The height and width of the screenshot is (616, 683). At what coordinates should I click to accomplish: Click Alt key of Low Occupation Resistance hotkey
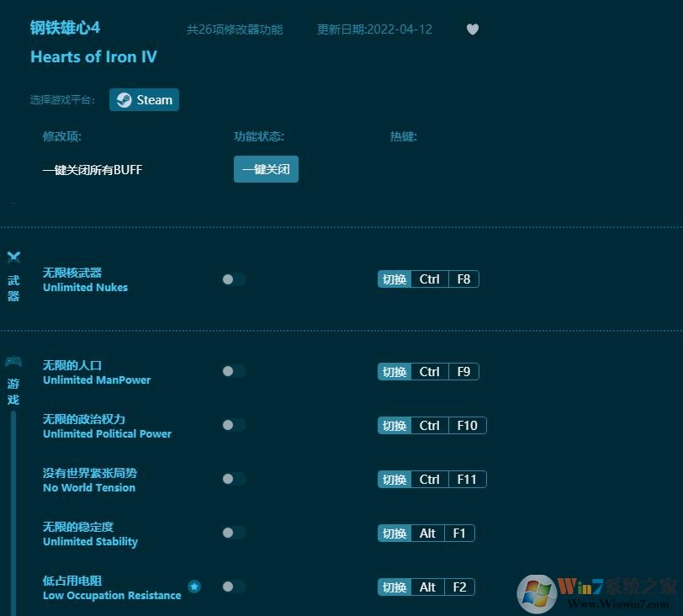point(428,587)
